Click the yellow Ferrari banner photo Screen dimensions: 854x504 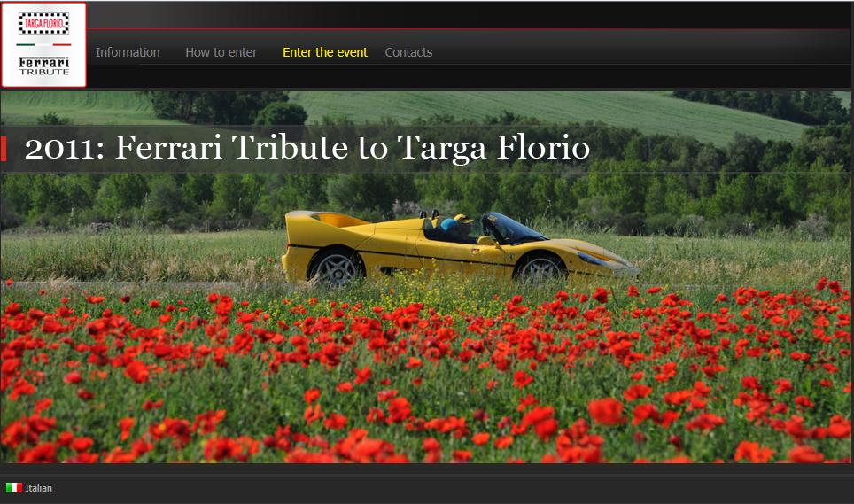pos(426,277)
